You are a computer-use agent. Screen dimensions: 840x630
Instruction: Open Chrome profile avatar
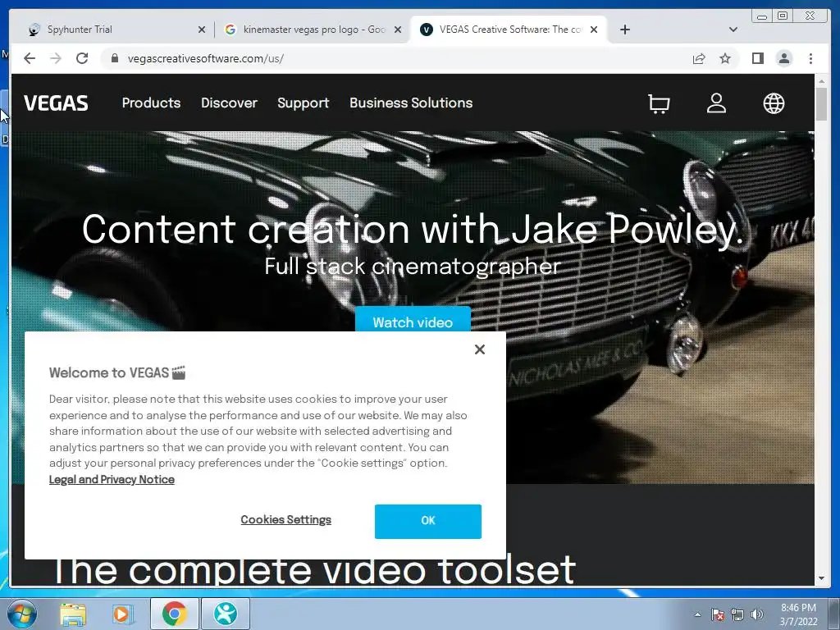(783, 58)
